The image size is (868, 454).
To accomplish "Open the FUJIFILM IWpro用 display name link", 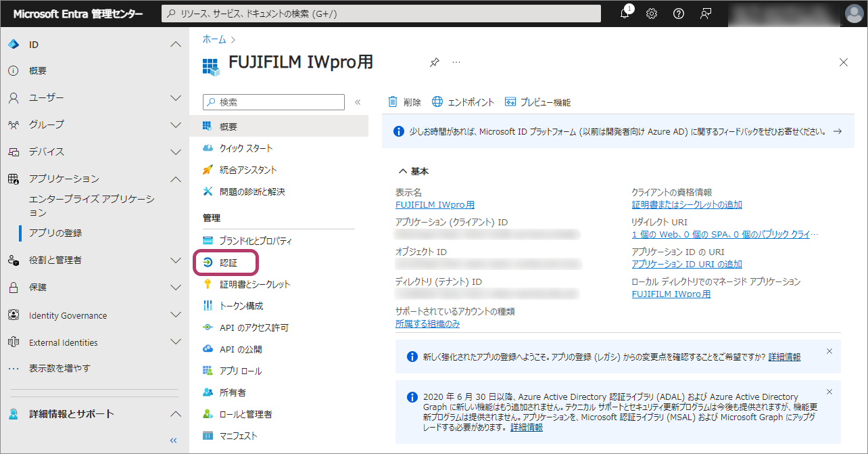I will (x=435, y=205).
